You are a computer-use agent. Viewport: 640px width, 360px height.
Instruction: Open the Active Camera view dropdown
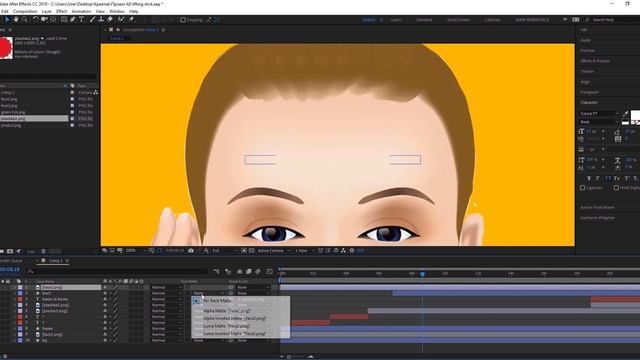click(274, 250)
